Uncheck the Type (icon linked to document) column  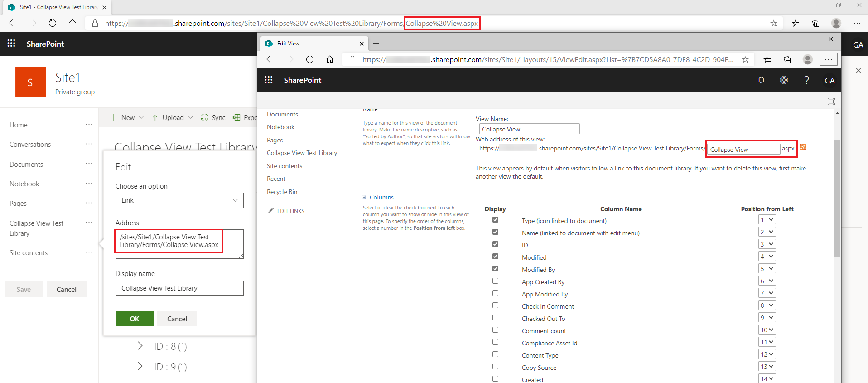click(495, 220)
